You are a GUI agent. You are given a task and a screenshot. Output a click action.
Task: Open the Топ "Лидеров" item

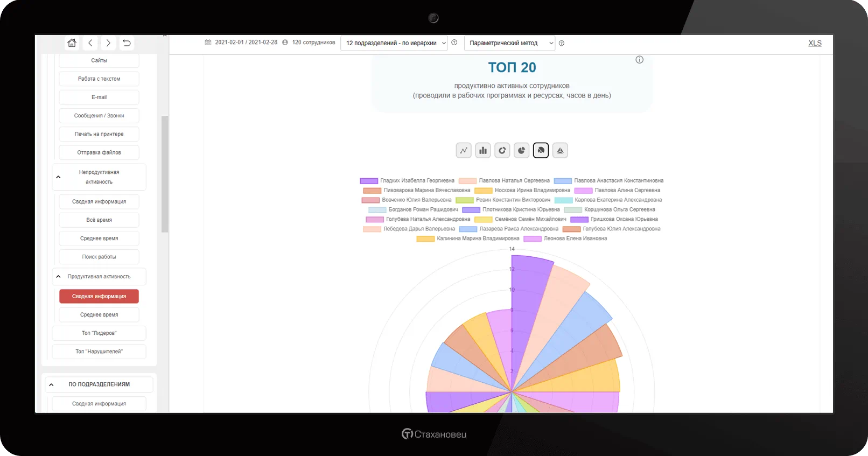pyautogui.click(x=99, y=333)
